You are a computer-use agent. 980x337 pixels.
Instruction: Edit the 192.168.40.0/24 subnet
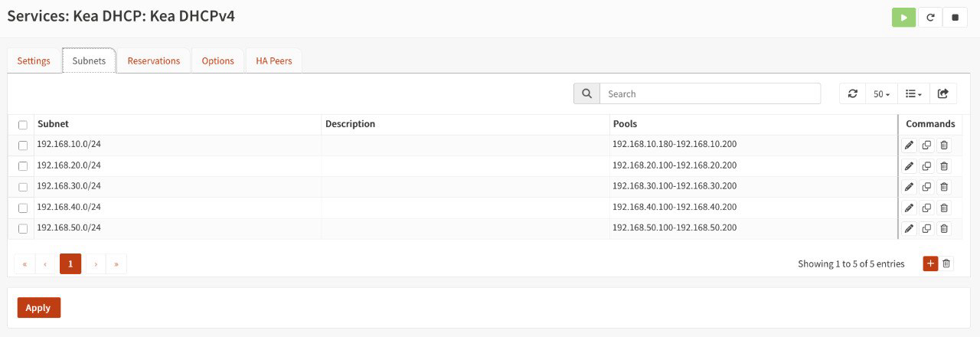(x=909, y=208)
